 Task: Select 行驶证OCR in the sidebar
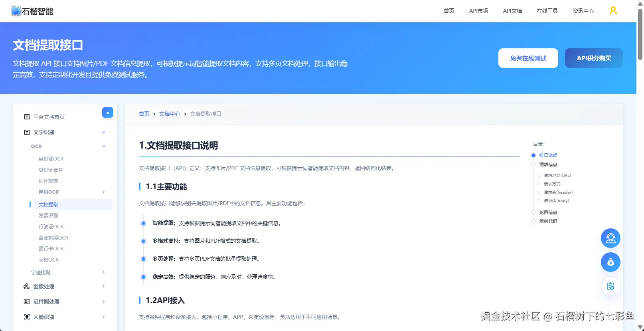click(51, 227)
